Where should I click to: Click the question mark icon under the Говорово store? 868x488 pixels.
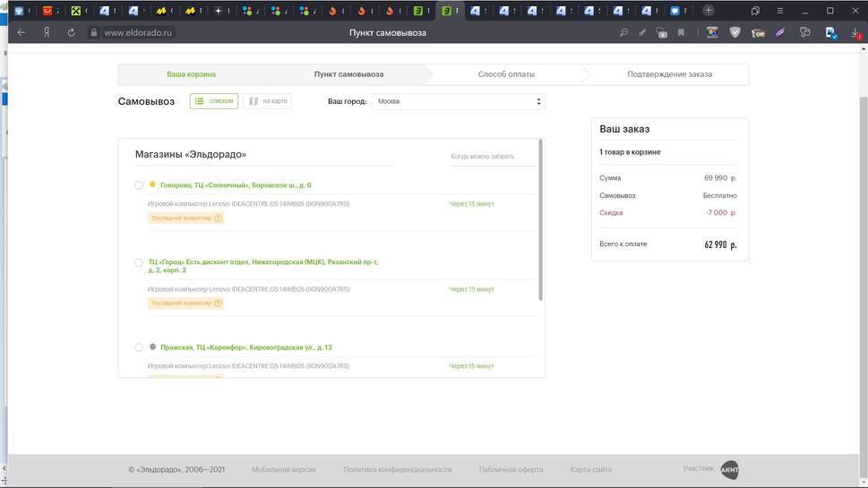coord(218,218)
